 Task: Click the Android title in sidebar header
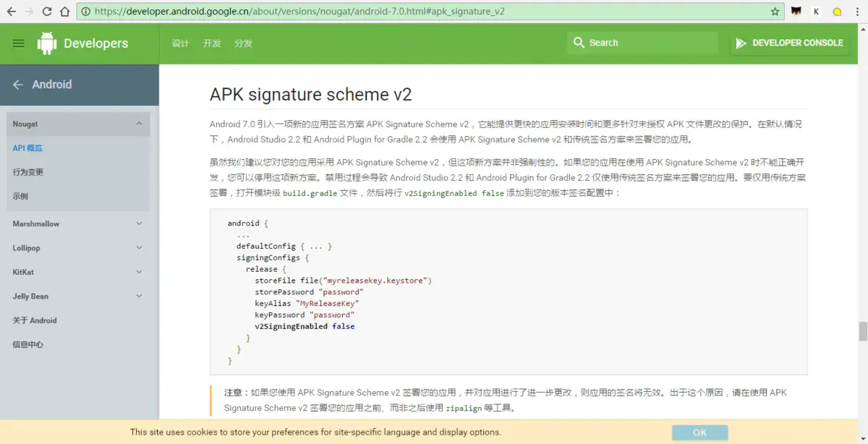click(52, 85)
